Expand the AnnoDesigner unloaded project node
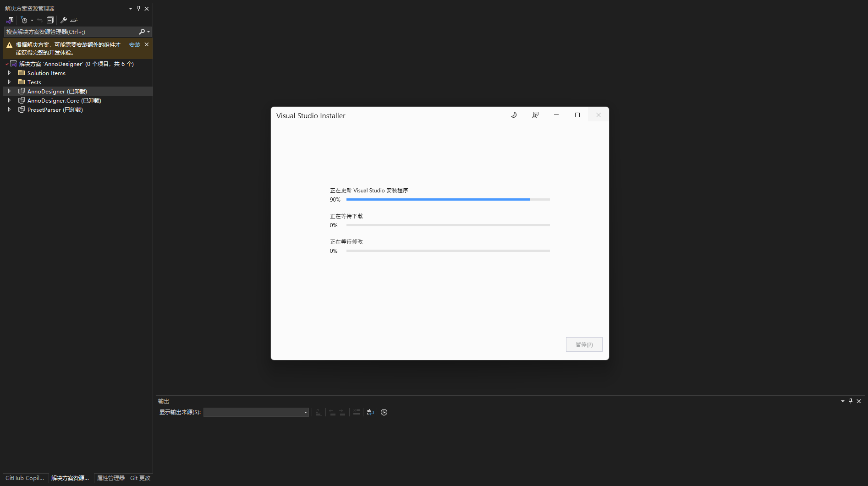868x486 pixels. 9,91
